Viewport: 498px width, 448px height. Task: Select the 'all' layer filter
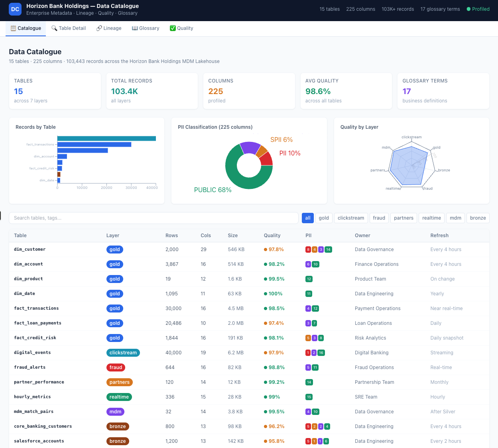pos(307,218)
